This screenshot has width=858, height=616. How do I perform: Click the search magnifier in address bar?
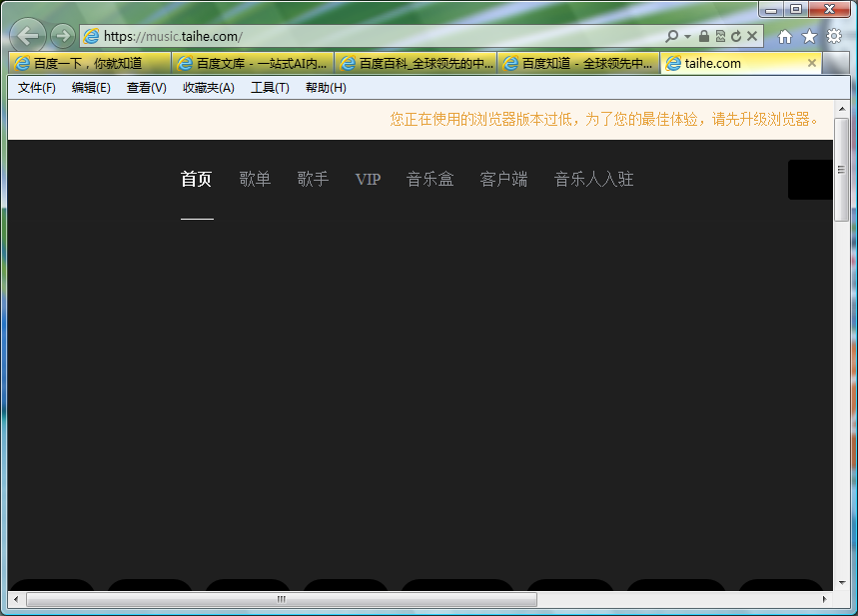pos(671,36)
